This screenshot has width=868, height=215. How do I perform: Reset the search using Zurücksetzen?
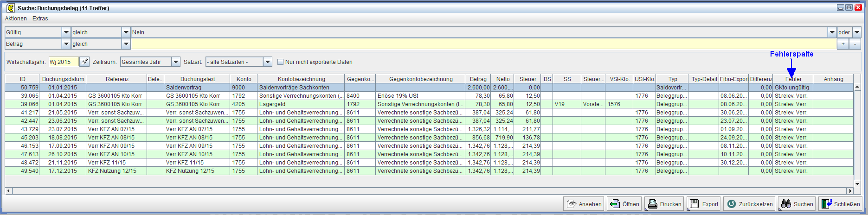[750, 204]
